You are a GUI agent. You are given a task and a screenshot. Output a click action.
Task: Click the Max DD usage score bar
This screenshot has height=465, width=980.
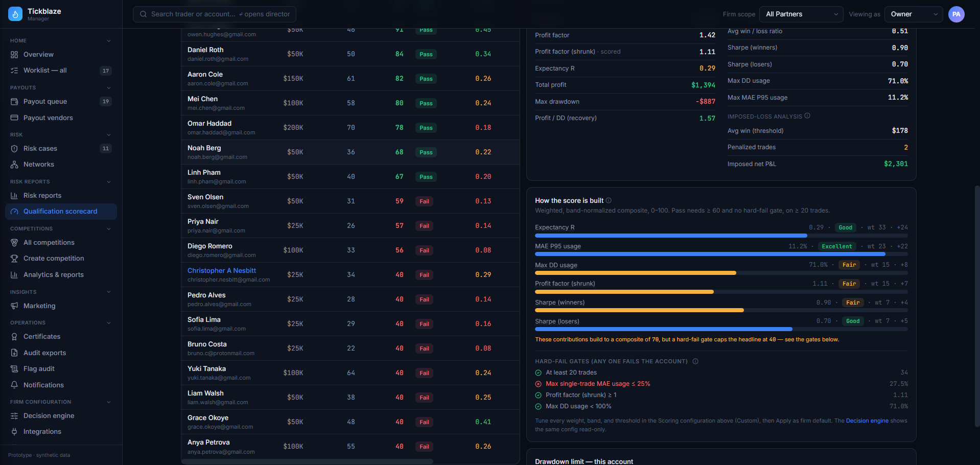[721, 273]
